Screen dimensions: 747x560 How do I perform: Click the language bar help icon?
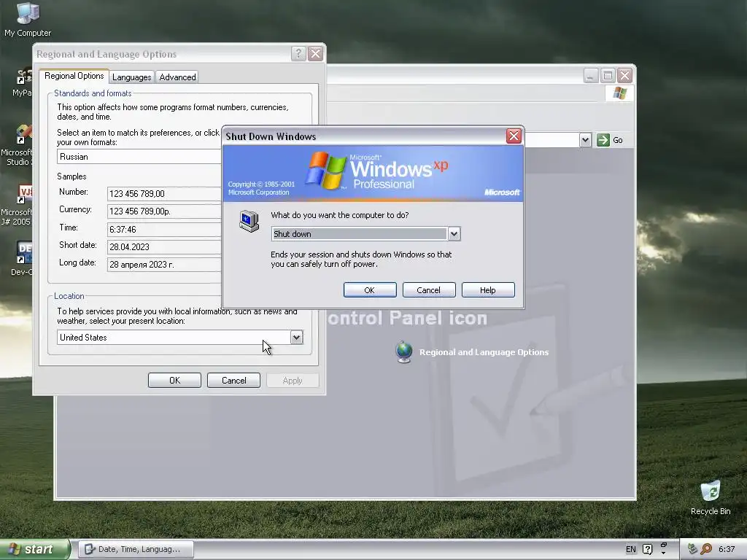pyautogui.click(x=648, y=550)
